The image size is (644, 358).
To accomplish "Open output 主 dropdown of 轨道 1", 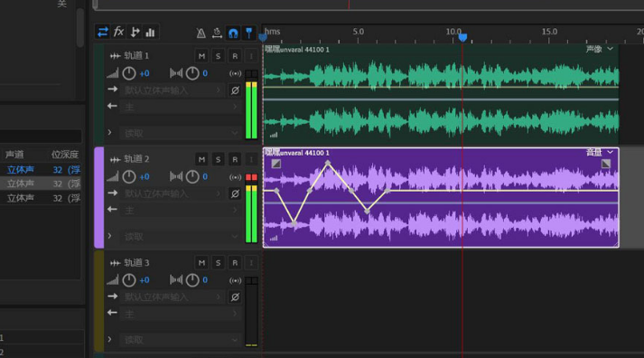I will tap(181, 107).
